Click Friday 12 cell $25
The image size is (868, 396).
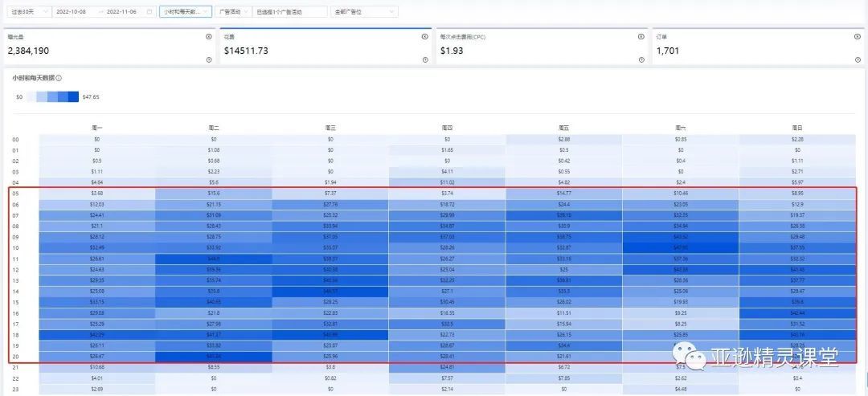click(x=563, y=269)
